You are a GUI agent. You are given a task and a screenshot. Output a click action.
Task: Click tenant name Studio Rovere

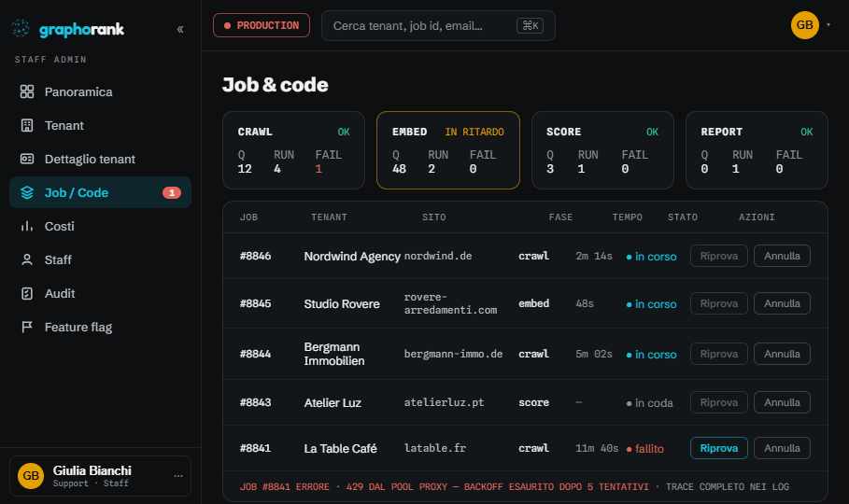342,304
